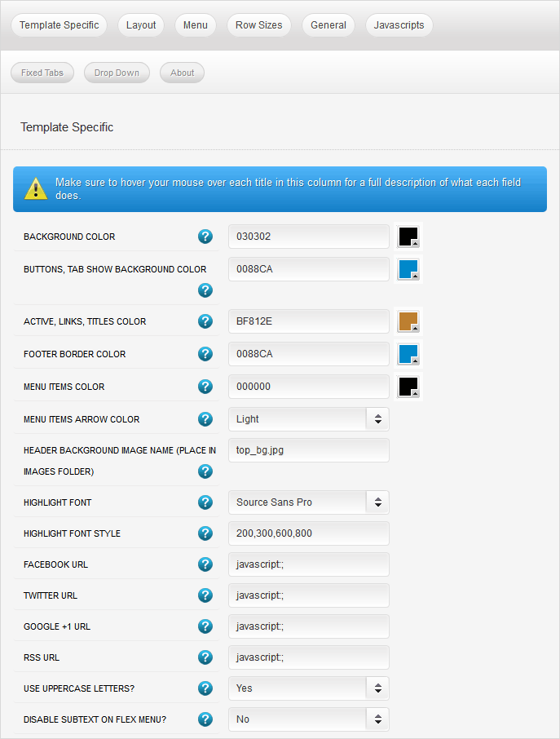Image resolution: width=560 pixels, height=739 pixels.
Task: Select the General tab
Action: point(329,25)
